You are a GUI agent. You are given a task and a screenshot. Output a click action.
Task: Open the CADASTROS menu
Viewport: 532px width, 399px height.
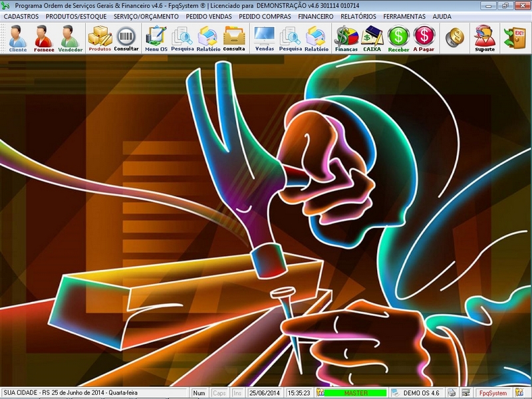[x=21, y=16]
